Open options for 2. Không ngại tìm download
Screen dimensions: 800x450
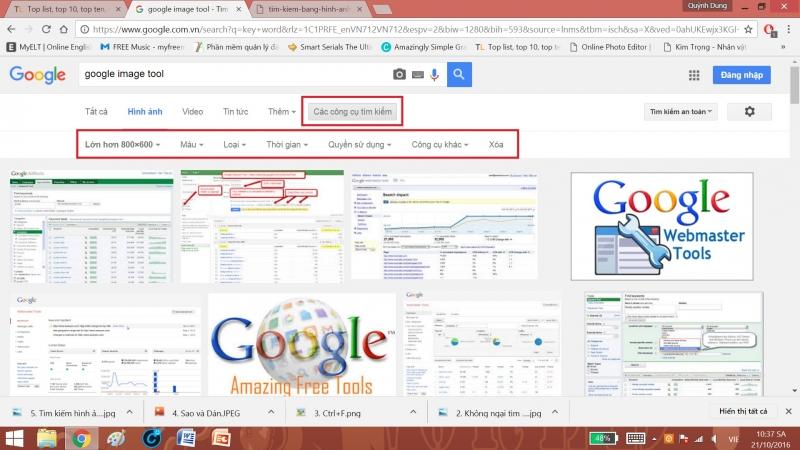(x=555, y=412)
